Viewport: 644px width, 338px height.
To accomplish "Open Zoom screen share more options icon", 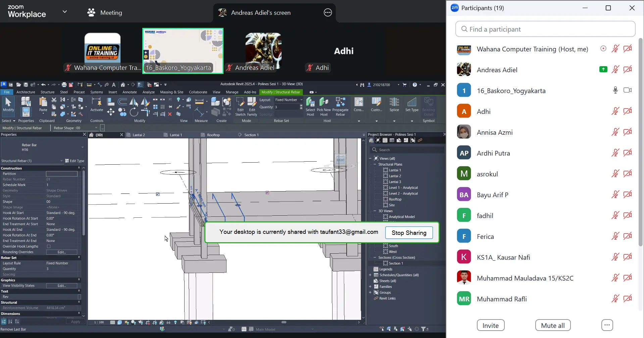I will (x=328, y=13).
